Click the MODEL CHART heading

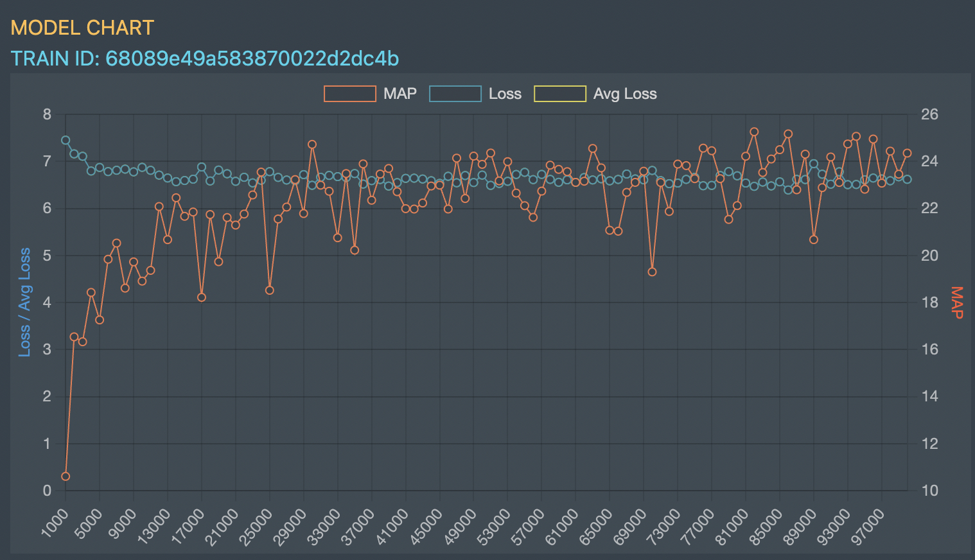tap(82, 28)
